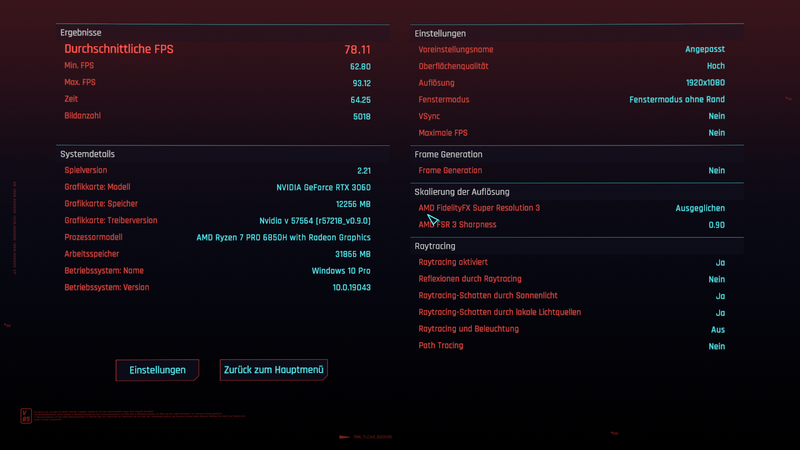Click Fenstermodus ohne Rand value
Viewport: 800px width, 450px height.
[x=677, y=99]
